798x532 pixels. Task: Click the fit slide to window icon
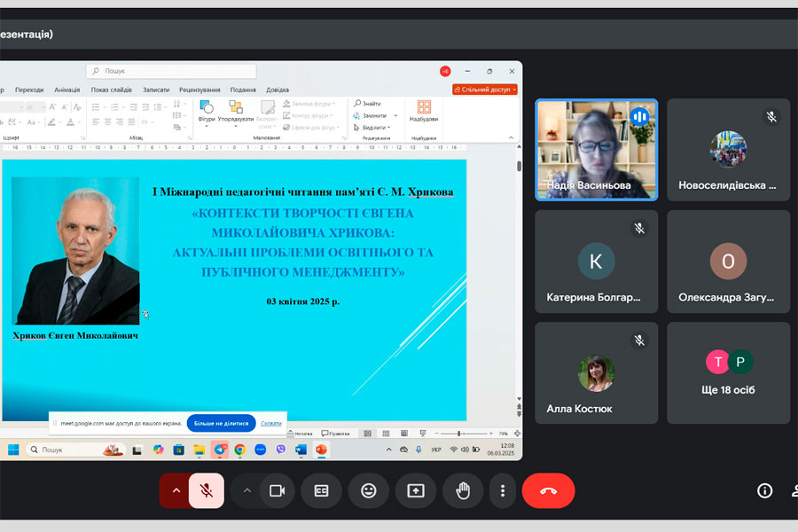(517, 434)
